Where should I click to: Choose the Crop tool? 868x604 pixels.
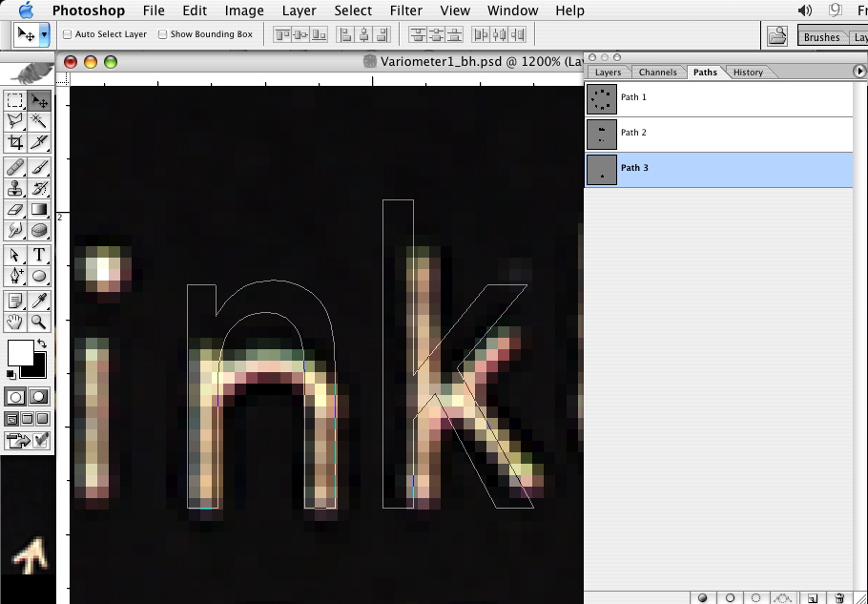15,143
